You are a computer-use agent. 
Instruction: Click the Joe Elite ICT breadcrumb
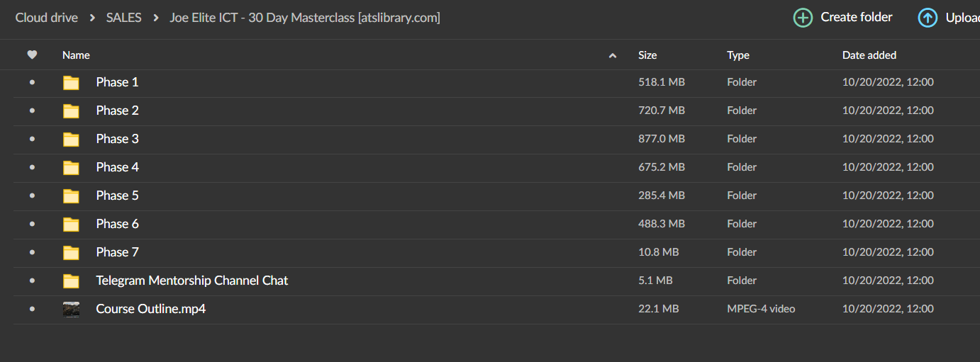[304, 18]
